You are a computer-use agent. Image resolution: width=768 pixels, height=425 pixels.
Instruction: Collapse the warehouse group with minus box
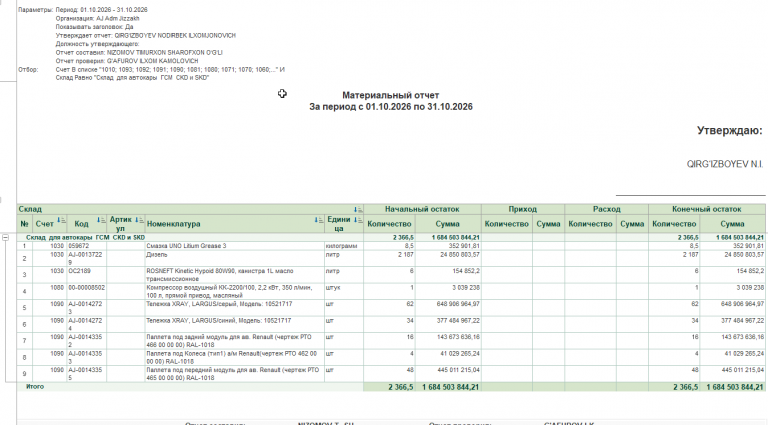[5, 237]
